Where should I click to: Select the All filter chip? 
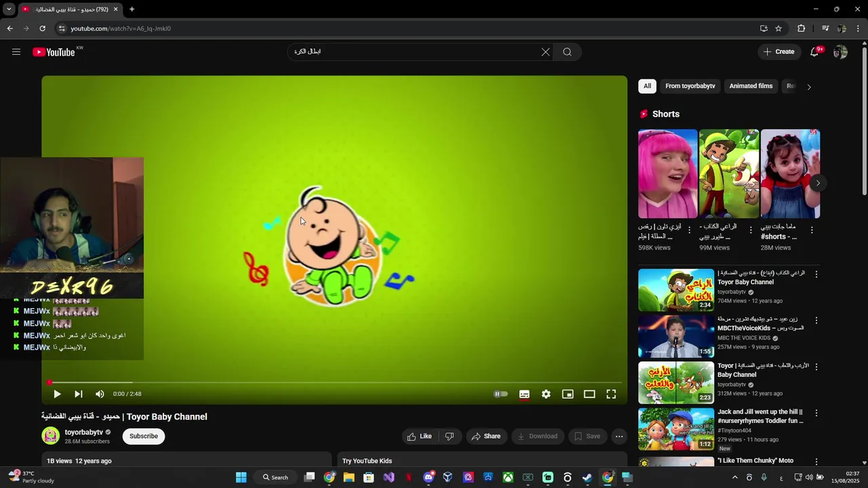click(648, 86)
